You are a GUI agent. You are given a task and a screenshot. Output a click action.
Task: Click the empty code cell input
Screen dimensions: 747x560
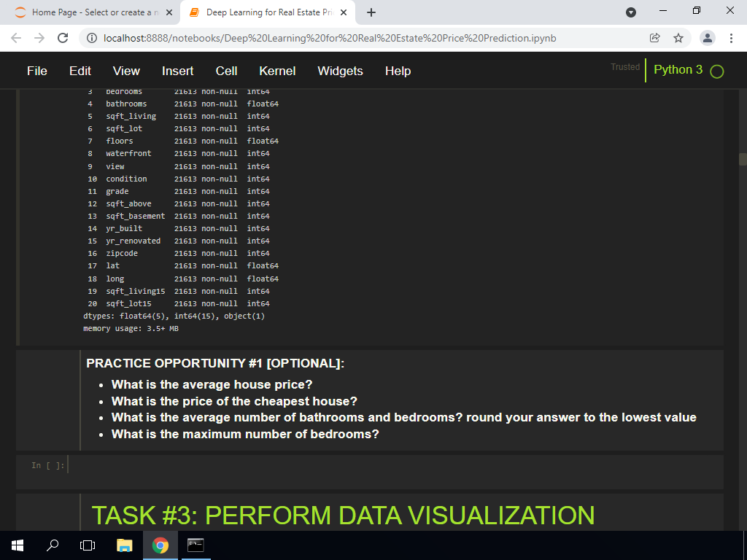pyautogui.click(x=394, y=465)
